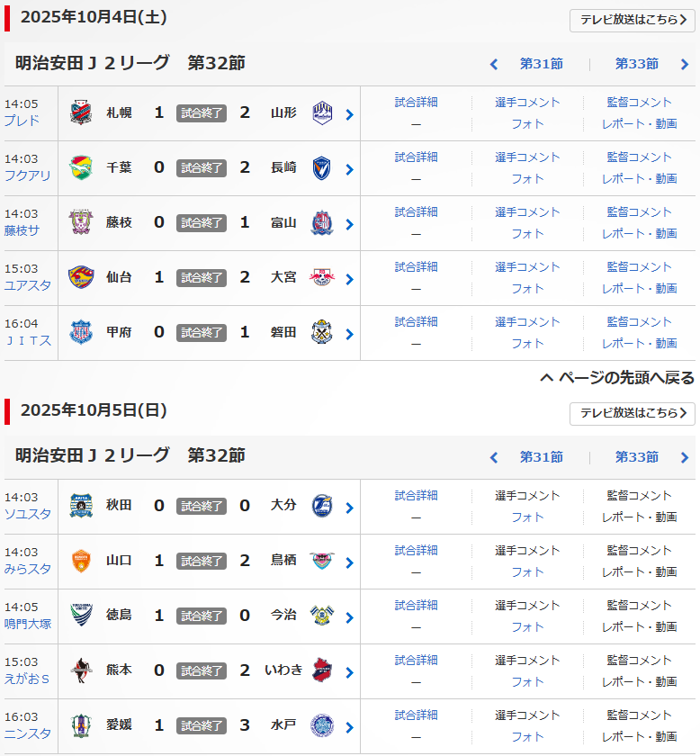Click the Iwata team crest icon
This screenshot has height=756, width=700.
tap(322, 333)
